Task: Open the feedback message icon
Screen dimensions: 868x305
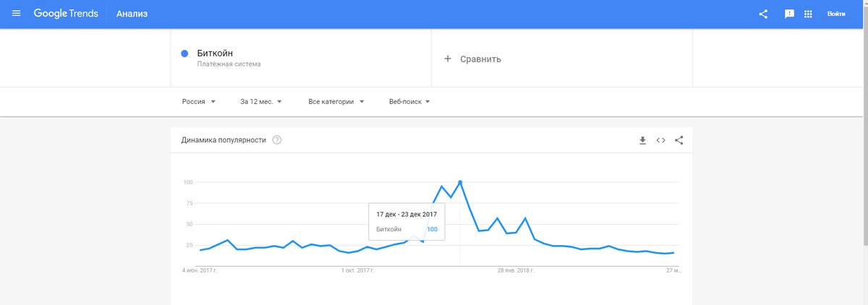Action: click(789, 14)
